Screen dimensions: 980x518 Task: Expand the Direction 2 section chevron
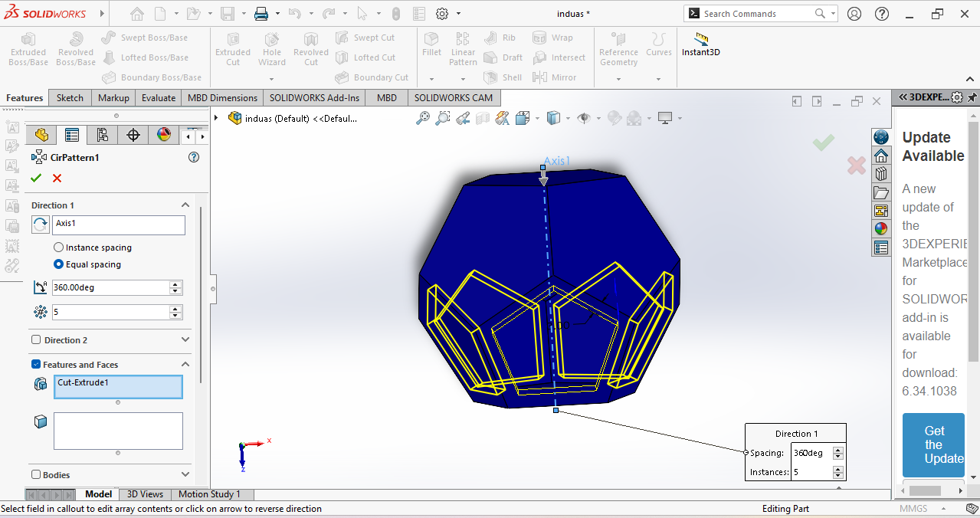(185, 340)
